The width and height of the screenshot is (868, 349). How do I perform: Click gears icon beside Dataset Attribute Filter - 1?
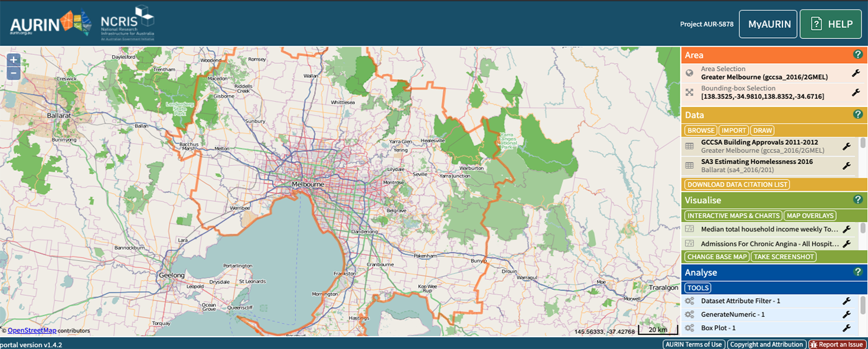click(689, 301)
